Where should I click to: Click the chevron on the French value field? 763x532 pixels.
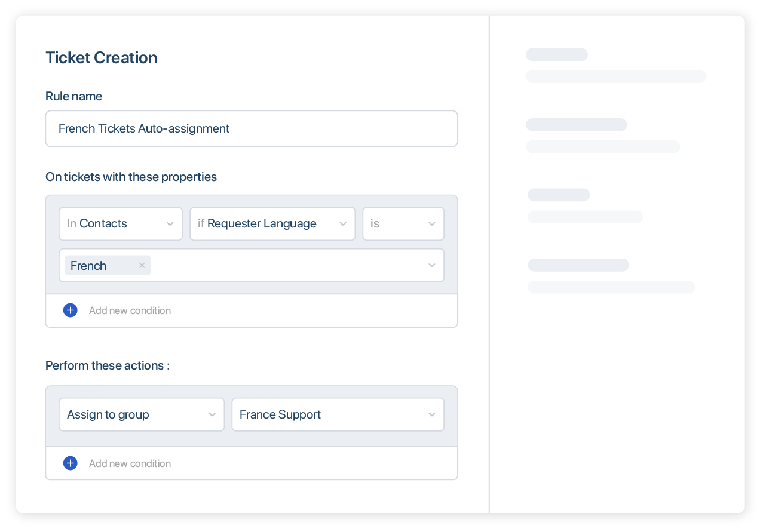coord(431,265)
